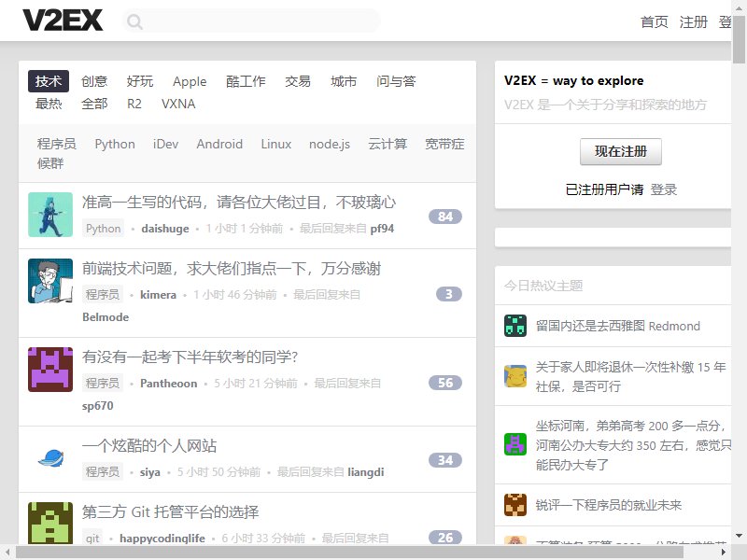This screenshot has height=560, width=747.
Task: Click avatar beside 留国内还是去西雅图 Redmond
Action: (515, 326)
